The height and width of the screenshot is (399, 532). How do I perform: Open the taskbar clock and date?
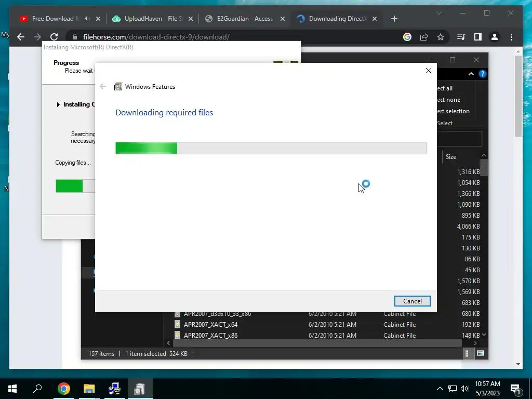pyautogui.click(x=487, y=389)
